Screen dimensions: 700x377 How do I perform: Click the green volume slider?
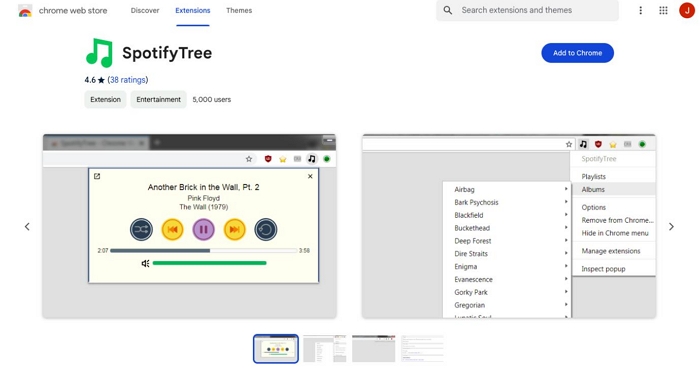coord(209,263)
